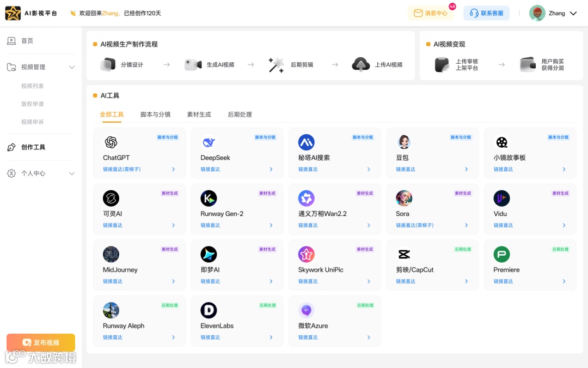Image resolution: width=588 pixels, height=368 pixels.
Task: Click the Runway Aleph icon
Action: tap(111, 310)
